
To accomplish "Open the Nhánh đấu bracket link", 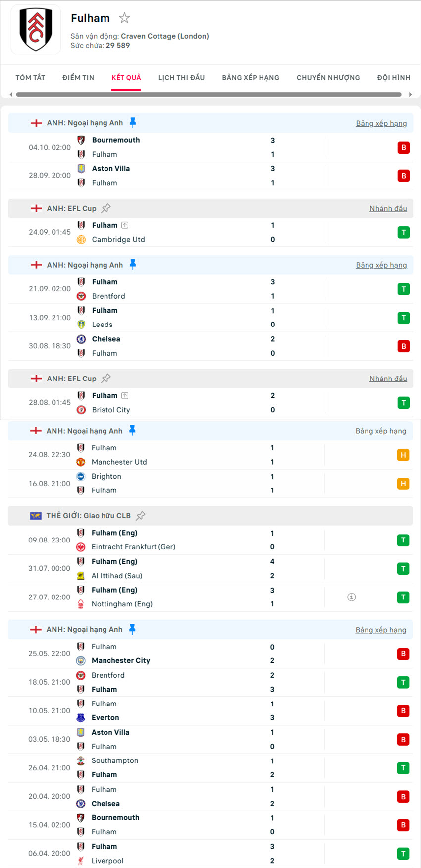I will point(388,208).
